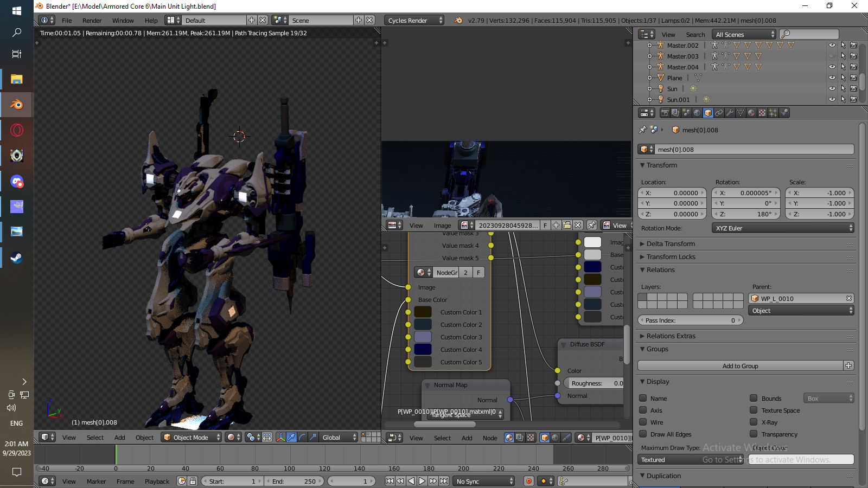Jump to the first frame
868x488 pixels.
click(390, 481)
